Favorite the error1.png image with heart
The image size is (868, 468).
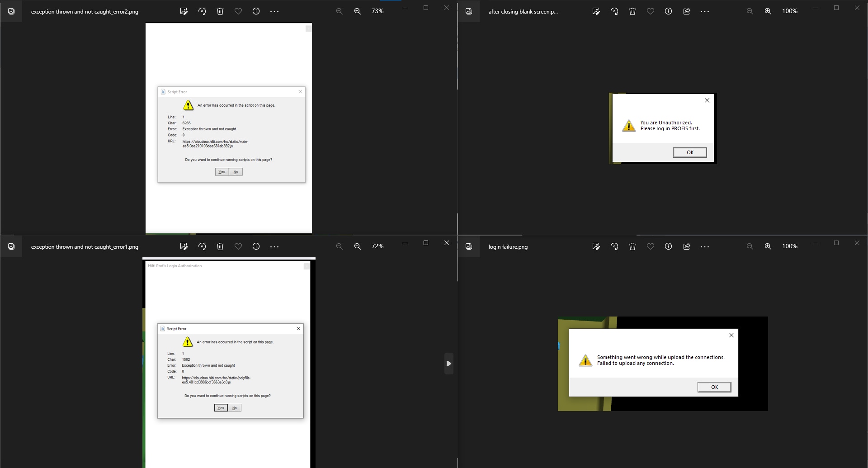click(238, 246)
